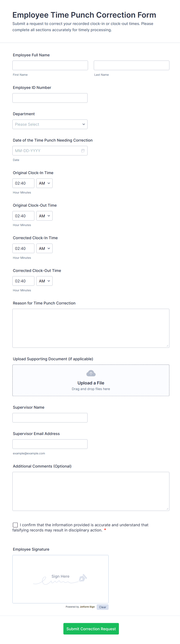Image resolution: width=180 pixels, height=644 pixels.
Task: Click the fountain pen icon beside Sign Here
Action: pyautogui.click(x=82, y=578)
